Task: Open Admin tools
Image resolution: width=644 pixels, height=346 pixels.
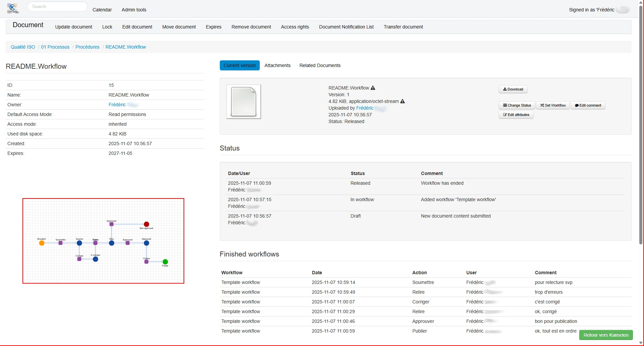Action: pyautogui.click(x=134, y=10)
